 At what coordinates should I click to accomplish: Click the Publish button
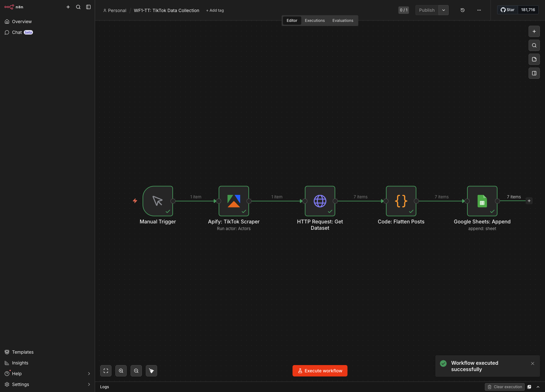pyautogui.click(x=427, y=10)
